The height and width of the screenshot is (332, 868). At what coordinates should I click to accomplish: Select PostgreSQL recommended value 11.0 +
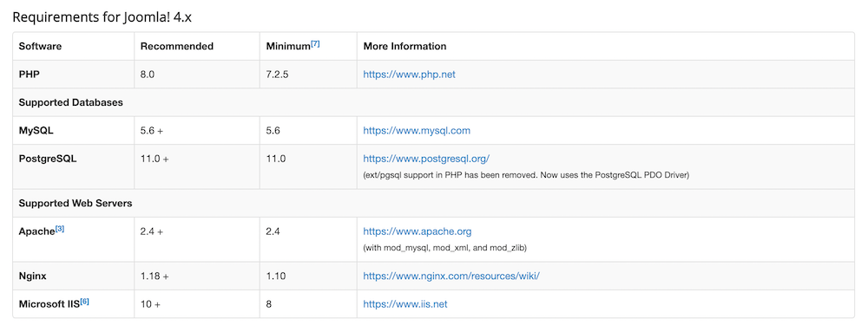pos(155,159)
